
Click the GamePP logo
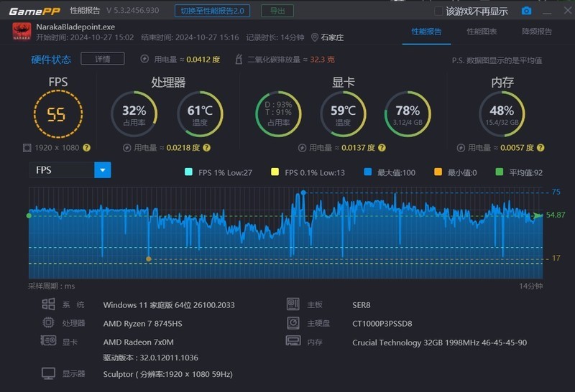[34, 11]
